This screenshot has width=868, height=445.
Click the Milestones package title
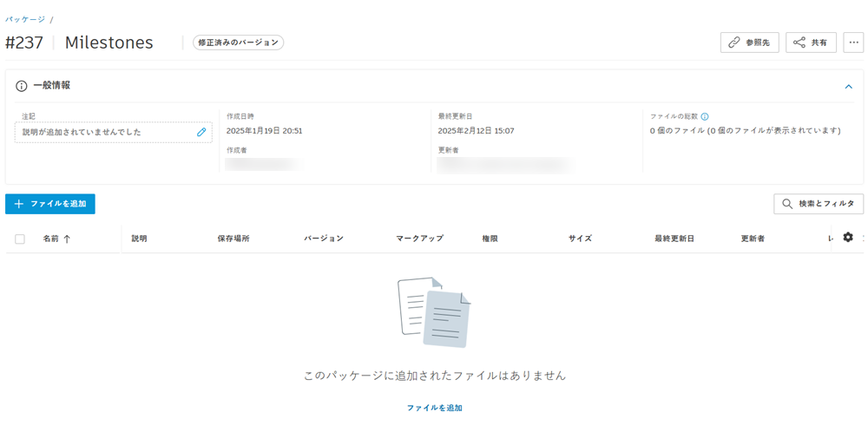pos(109,43)
